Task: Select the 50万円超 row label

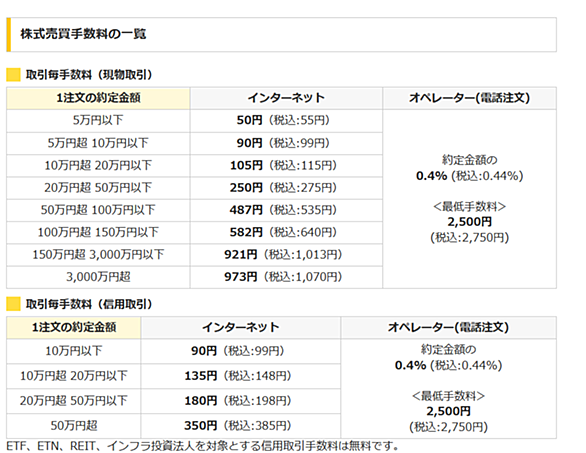Action: (x=74, y=426)
